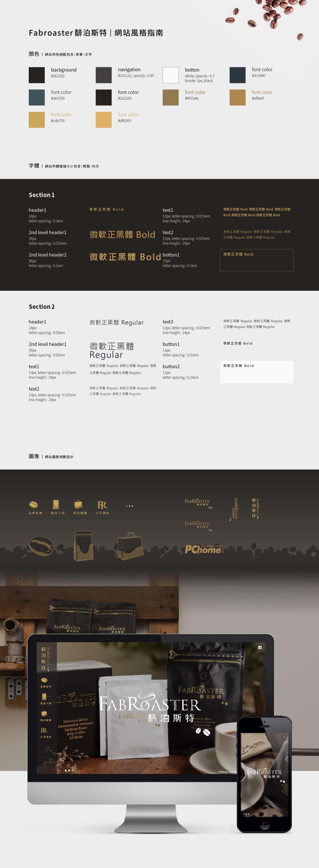This screenshot has width=319, height=868.
Task: Click the 顏色 section heading
Action: [34, 54]
